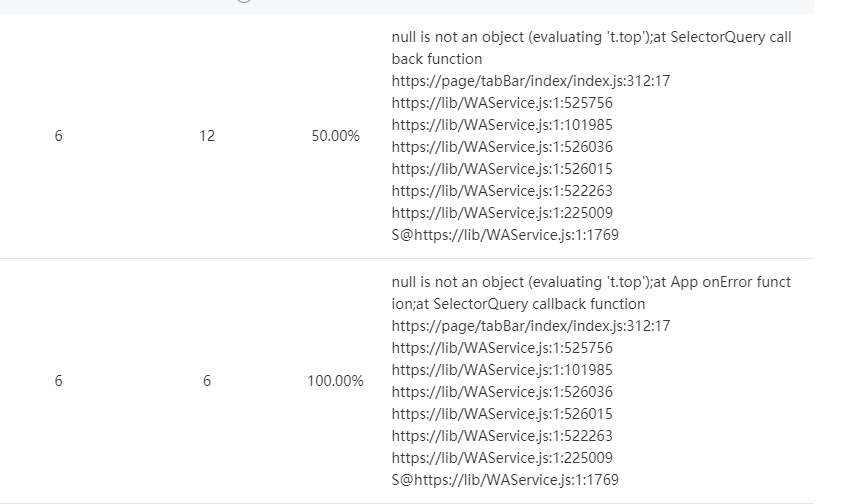Open index.js:312:17 link in first error row
Screen dimensions: 843x504
pyautogui.click(x=531, y=81)
